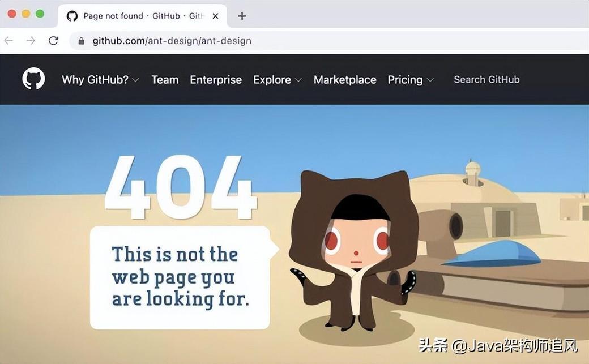The image size is (589, 364).
Task: Click the hooded Octocat illustration
Action: click(355, 251)
